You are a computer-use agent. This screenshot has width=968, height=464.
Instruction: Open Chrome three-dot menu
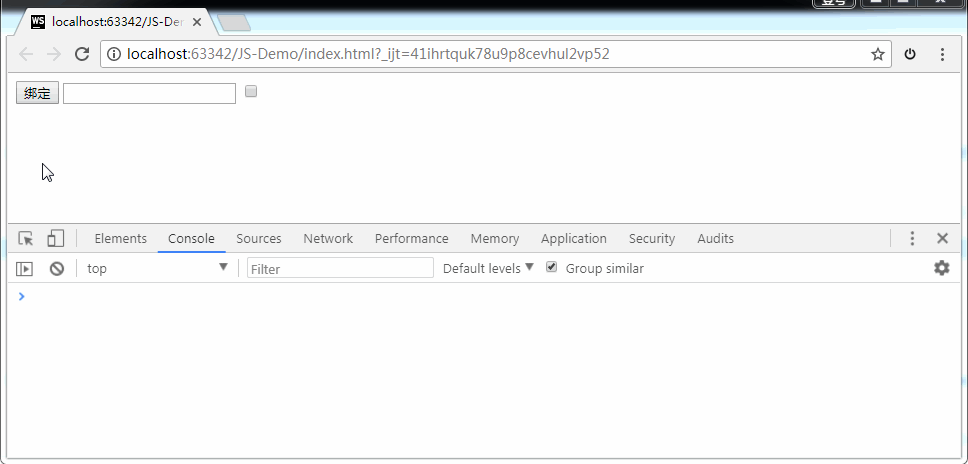(942, 54)
